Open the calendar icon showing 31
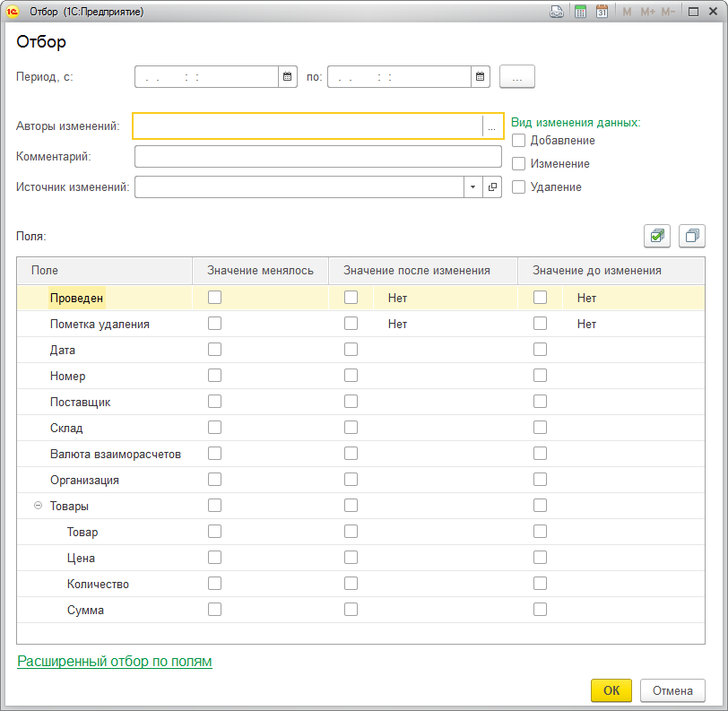The width and height of the screenshot is (728, 711). click(x=602, y=12)
